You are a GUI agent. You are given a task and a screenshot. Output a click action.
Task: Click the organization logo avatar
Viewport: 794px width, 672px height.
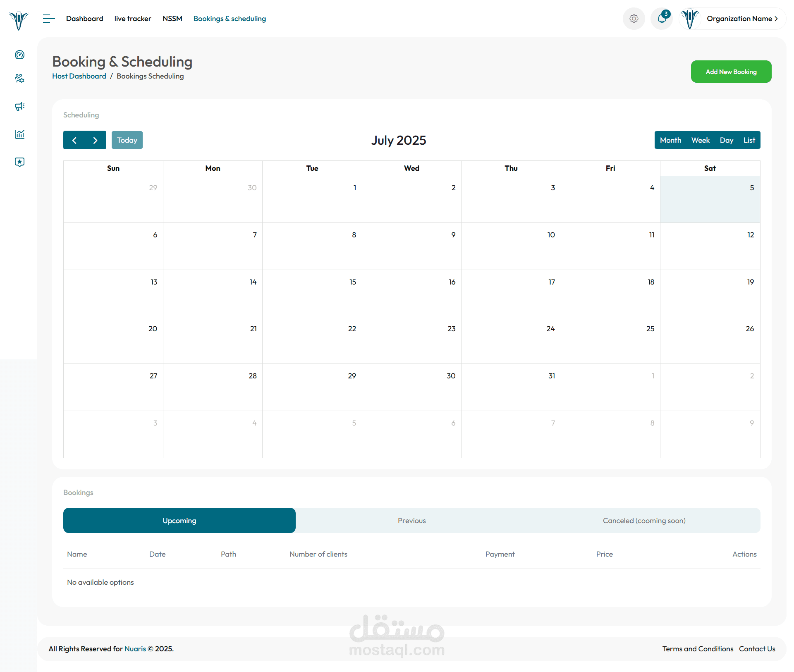(x=690, y=19)
